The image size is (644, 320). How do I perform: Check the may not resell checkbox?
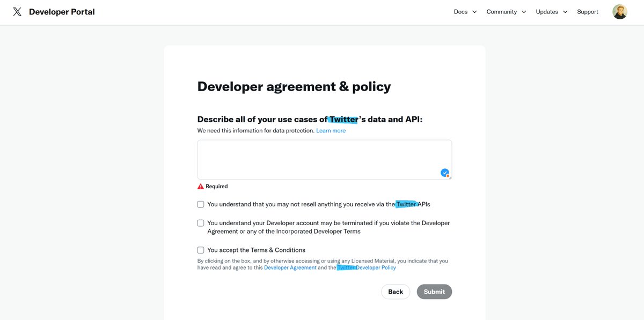(x=201, y=204)
